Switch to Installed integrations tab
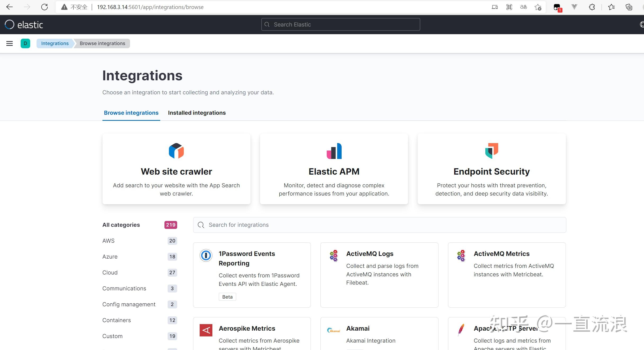The width and height of the screenshot is (644, 350). pyautogui.click(x=197, y=113)
